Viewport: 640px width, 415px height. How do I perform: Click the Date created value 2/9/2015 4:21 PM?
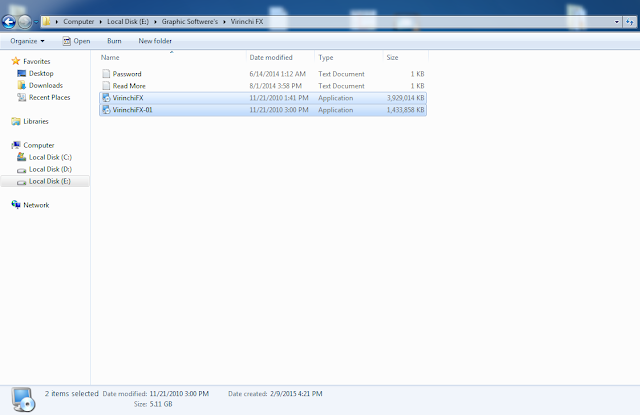(296, 394)
